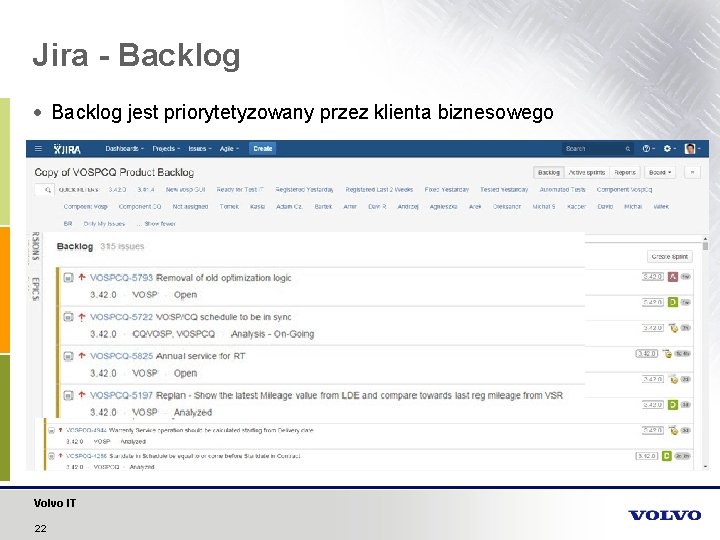Toggle the New vosp GUI quick filter
720x540 pixels.
click(186, 190)
